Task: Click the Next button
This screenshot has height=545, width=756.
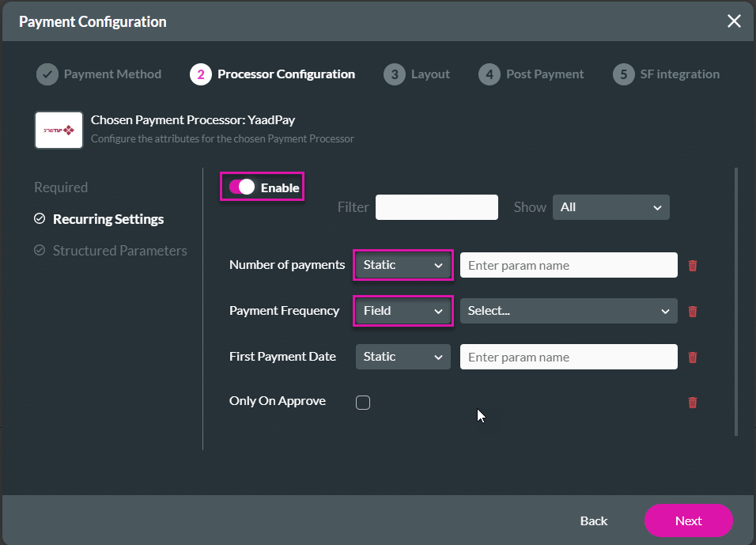Action: (688, 520)
